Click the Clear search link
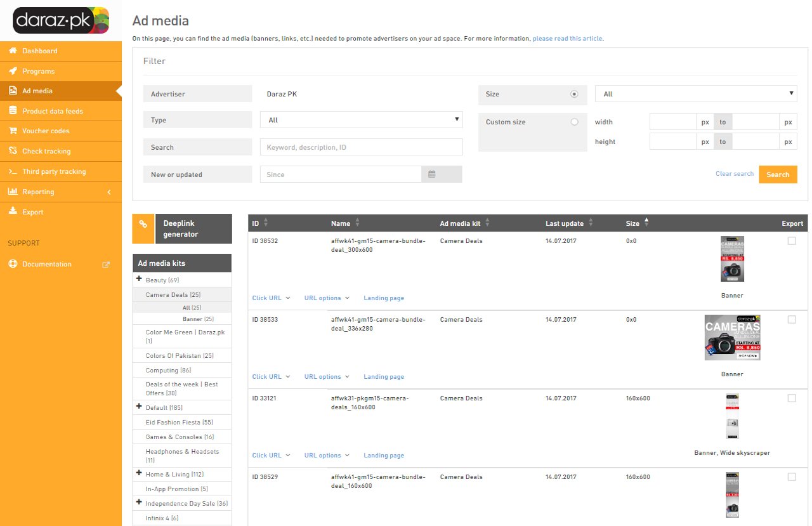The image size is (812, 526). [x=735, y=174]
